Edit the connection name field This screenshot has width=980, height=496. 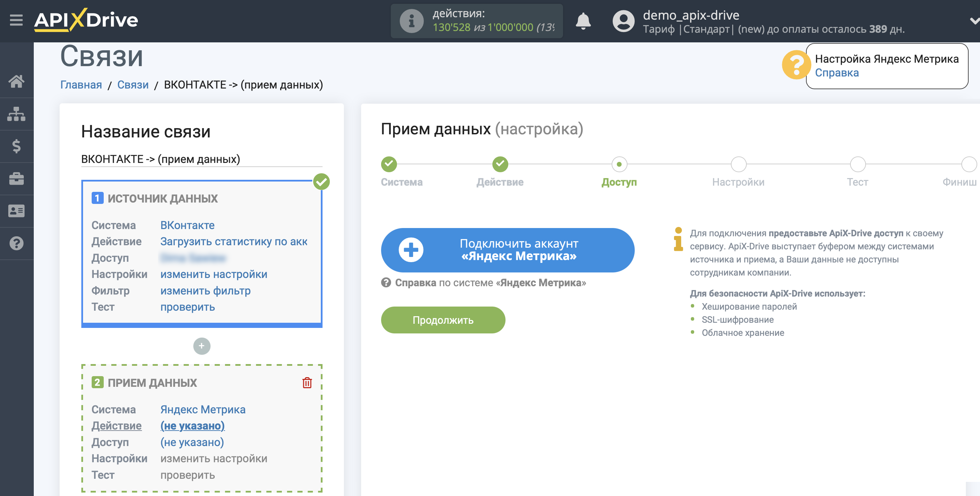pyautogui.click(x=202, y=159)
